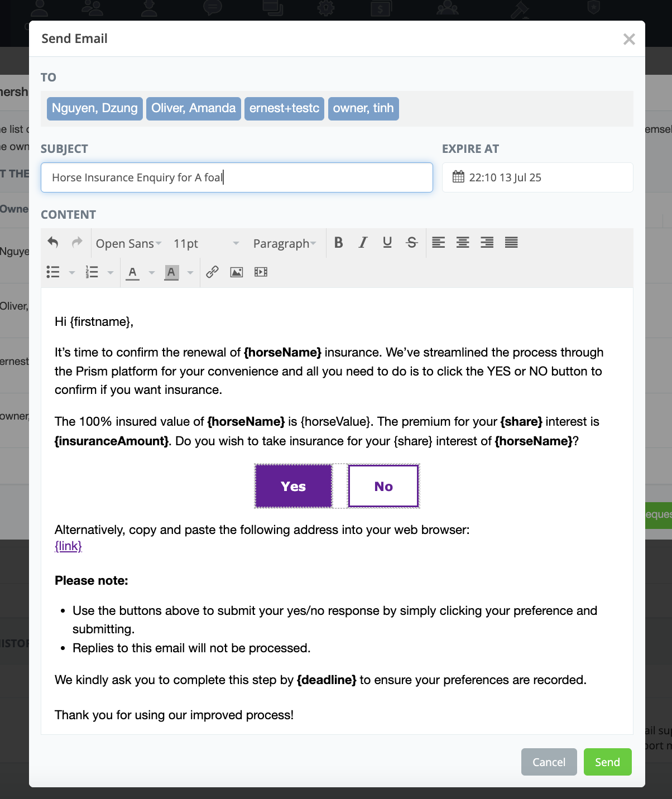The width and height of the screenshot is (672, 799).
Task: Open the 11pt font size dropdown
Action: (x=206, y=244)
